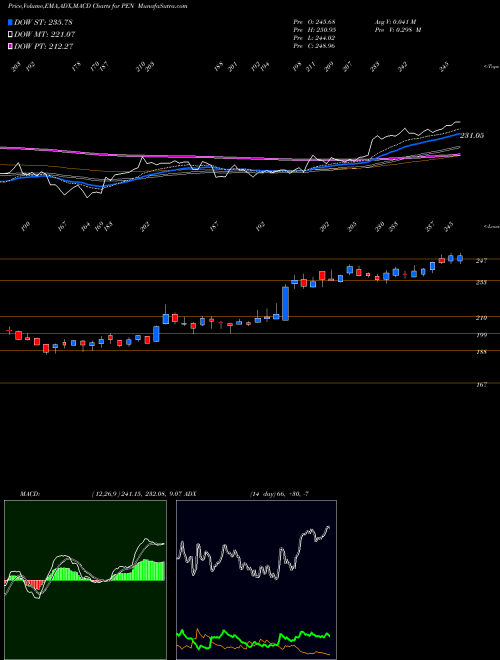500x660 pixels.
Task: Click the MACD values '241.15, 232.08, 9.07'
Action: click(x=153, y=494)
